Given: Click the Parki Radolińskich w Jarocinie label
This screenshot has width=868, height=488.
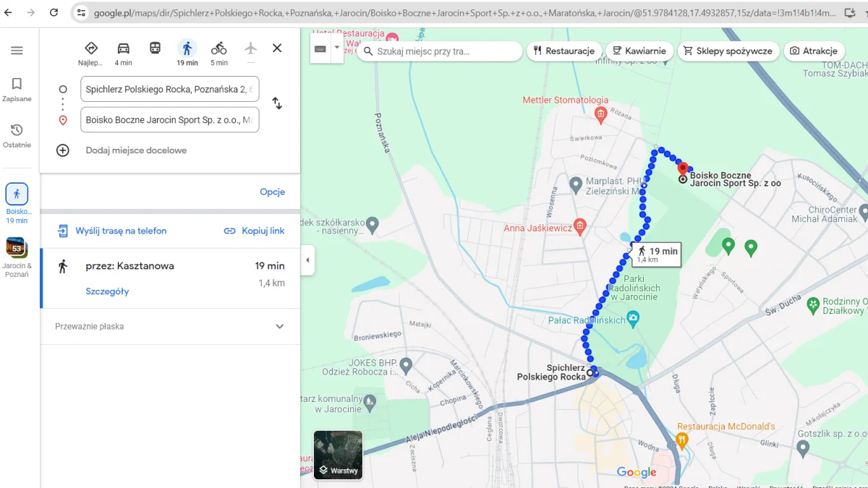Looking at the screenshot, I should tap(634, 288).
